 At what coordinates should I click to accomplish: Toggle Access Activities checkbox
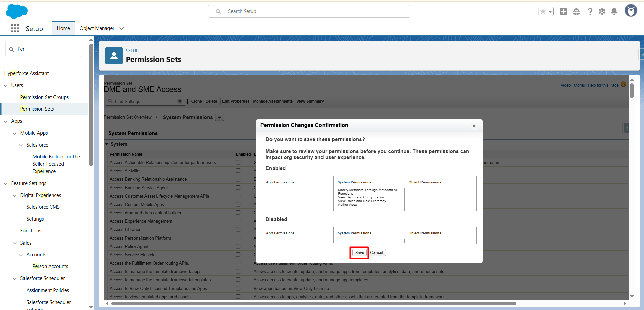click(x=238, y=171)
